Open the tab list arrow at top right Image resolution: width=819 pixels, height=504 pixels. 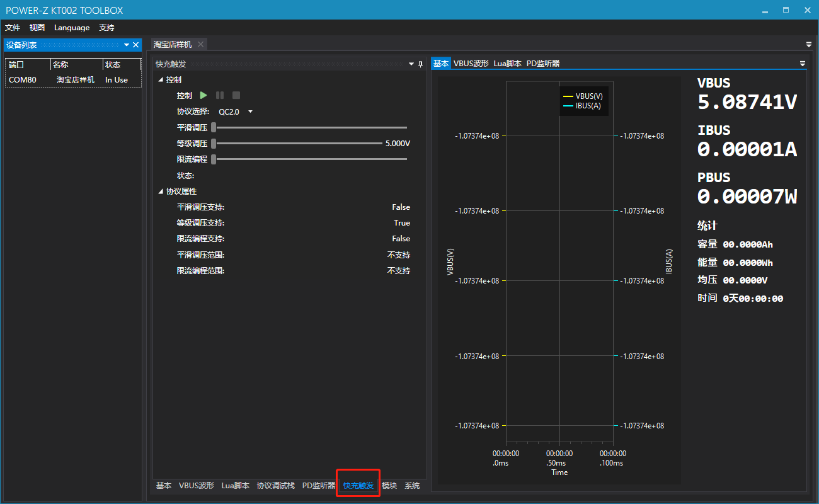pos(809,45)
